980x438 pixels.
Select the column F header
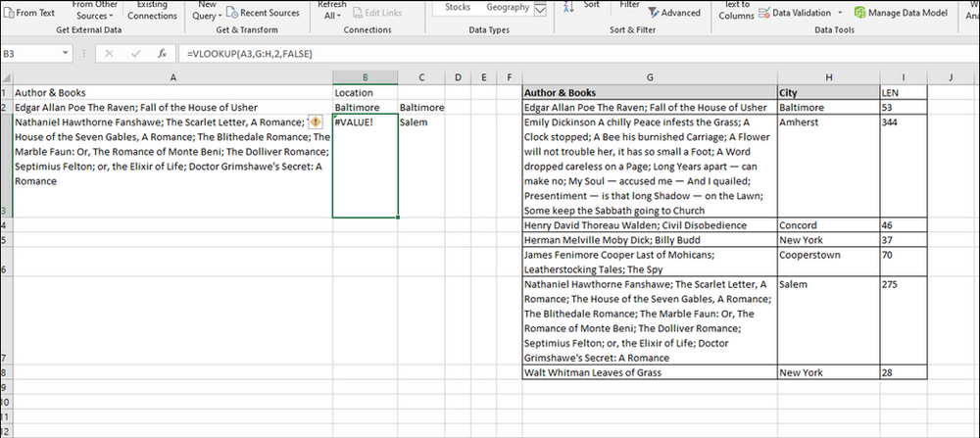click(510, 77)
